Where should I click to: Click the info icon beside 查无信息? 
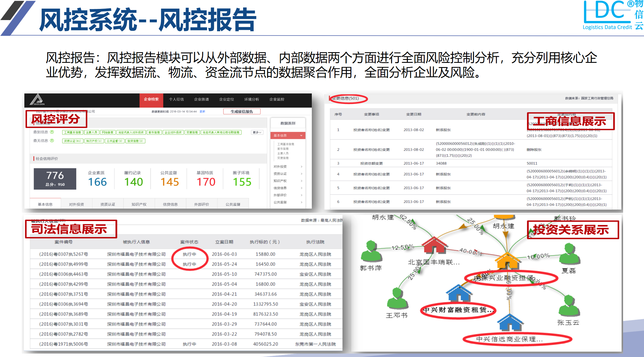(x=52, y=141)
